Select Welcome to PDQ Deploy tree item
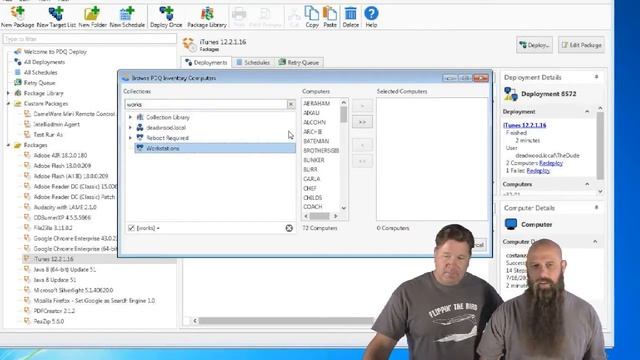 point(55,52)
